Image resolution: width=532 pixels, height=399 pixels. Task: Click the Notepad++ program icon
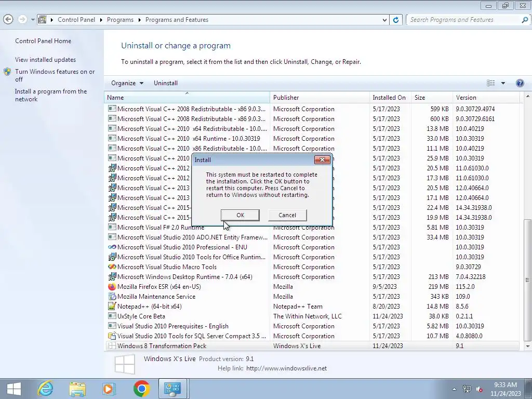(112, 307)
